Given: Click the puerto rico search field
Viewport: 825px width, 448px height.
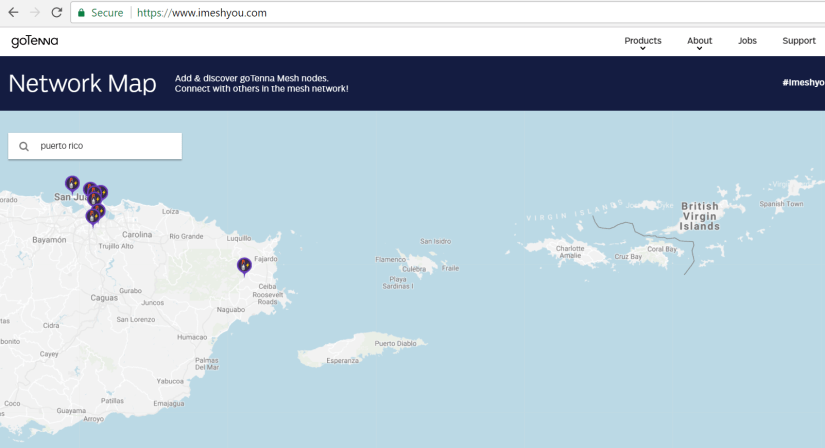Looking at the screenshot, I should click(x=105, y=146).
